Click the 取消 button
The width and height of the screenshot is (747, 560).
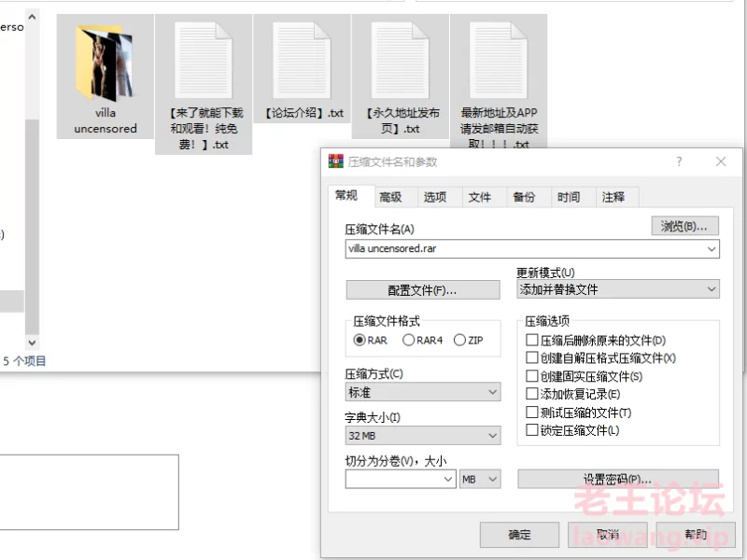tap(608, 535)
